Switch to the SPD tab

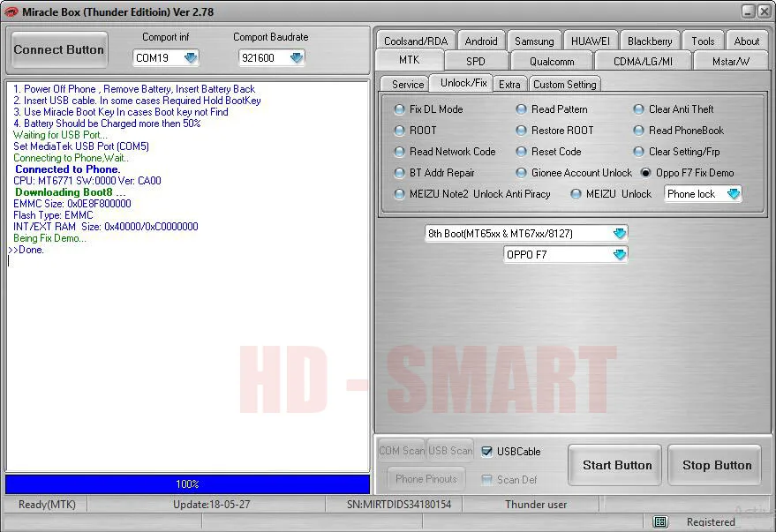(476, 61)
